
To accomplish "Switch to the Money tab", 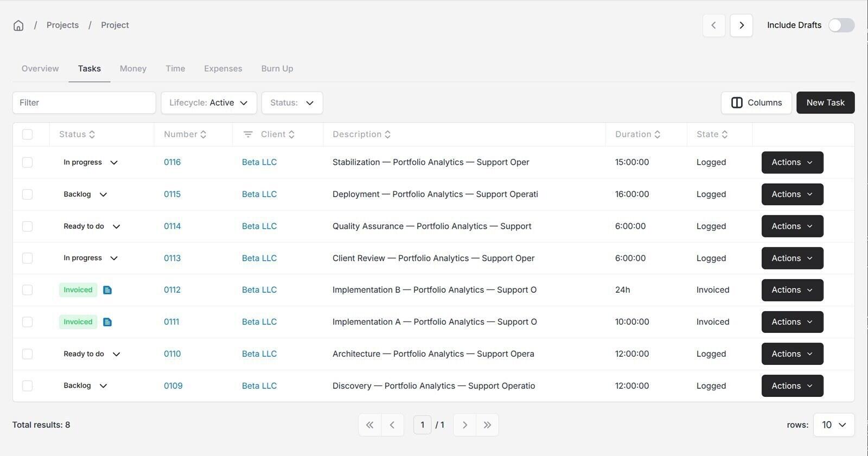I will click(133, 69).
